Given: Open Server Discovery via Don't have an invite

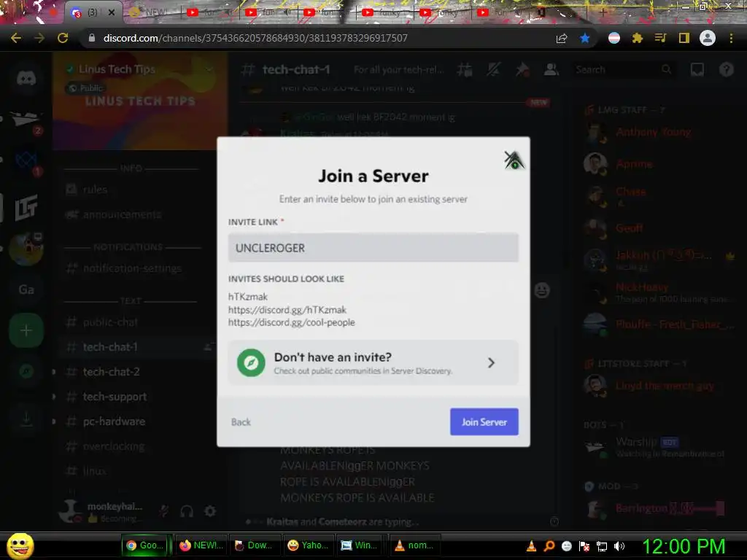Looking at the screenshot, I should click(373, 363).
